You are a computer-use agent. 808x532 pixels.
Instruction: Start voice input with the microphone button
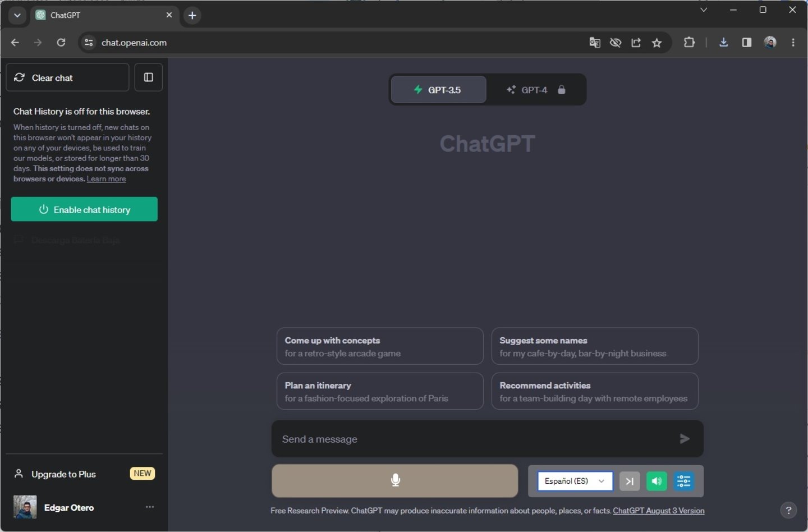(x=395, y=480)
